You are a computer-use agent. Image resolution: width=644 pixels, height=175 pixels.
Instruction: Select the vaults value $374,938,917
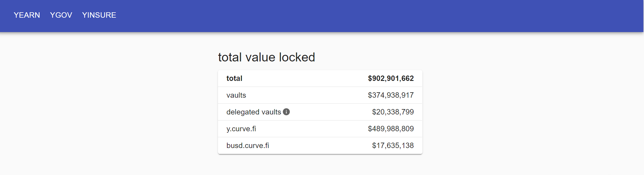(391, 95)
